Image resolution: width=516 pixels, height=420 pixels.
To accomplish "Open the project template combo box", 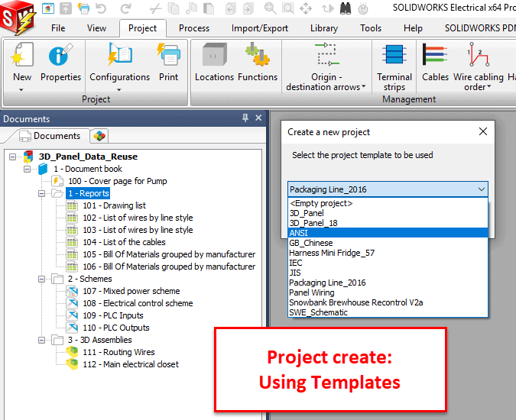I will click(388, 189).
